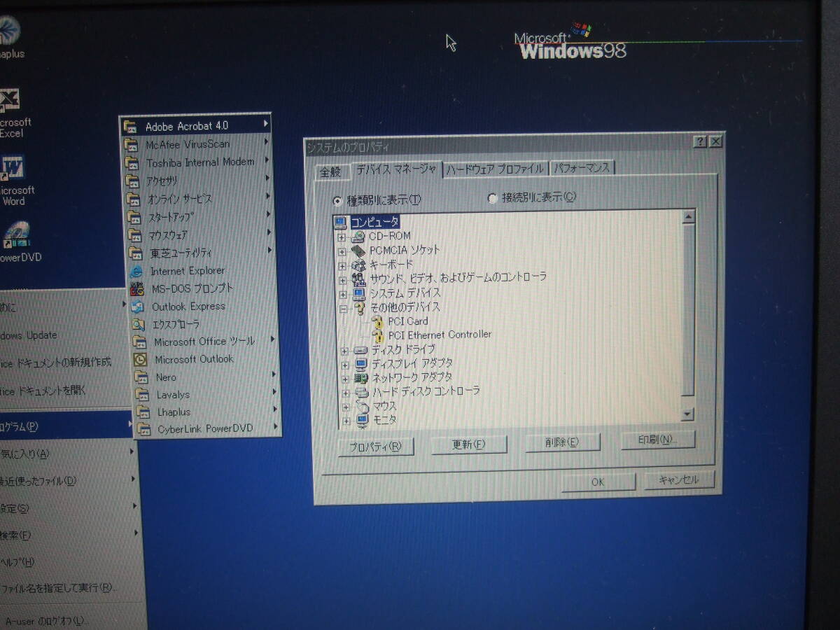Expand the ディスプレイ アダプタ node
840x630 pixels.
pos(344,365)
